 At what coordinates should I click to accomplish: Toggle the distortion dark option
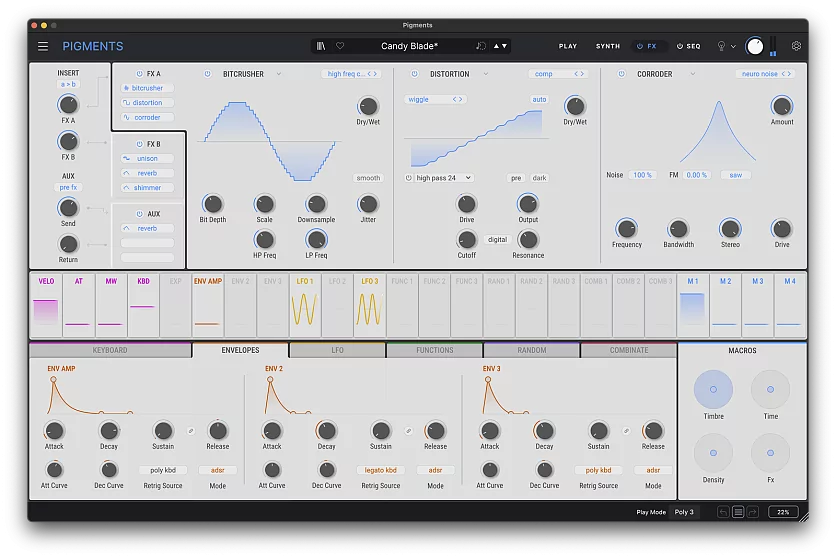(x=539, y=178)
